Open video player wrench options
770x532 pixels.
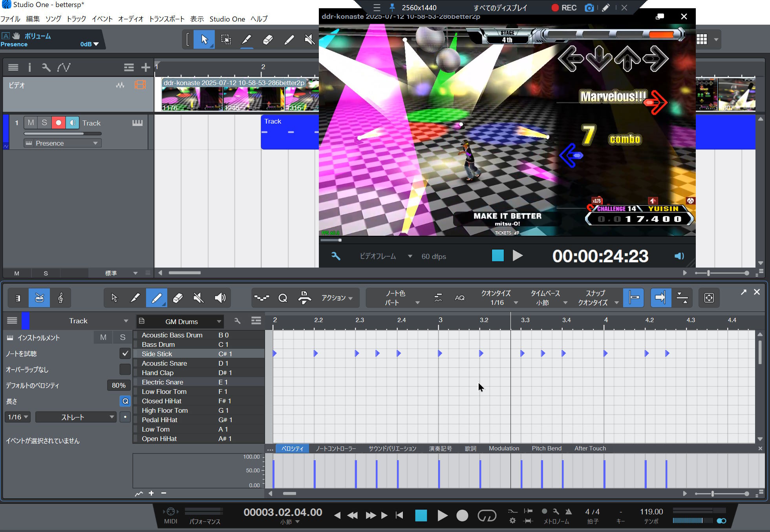pos(336,256)
